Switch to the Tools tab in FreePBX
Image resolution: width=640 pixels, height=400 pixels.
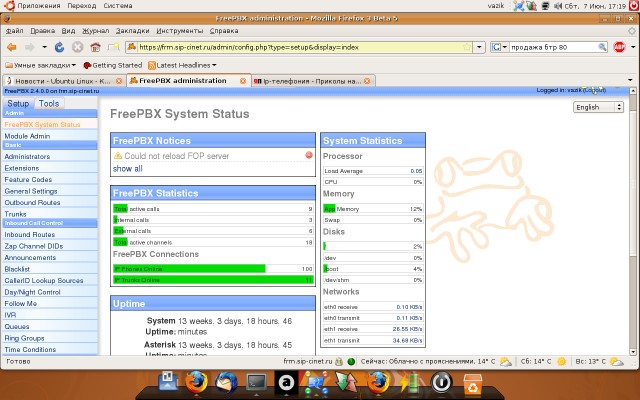click(x=49, y=104)
